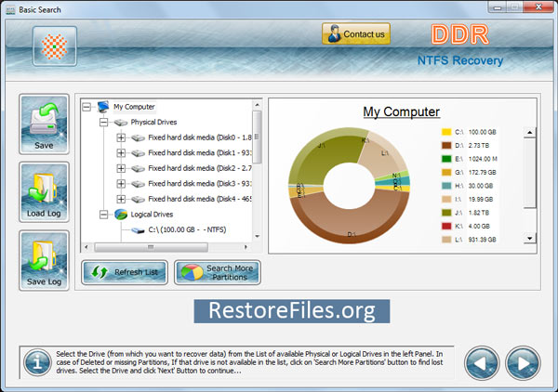Click the L:\ tan chart segment

point(382,154)
